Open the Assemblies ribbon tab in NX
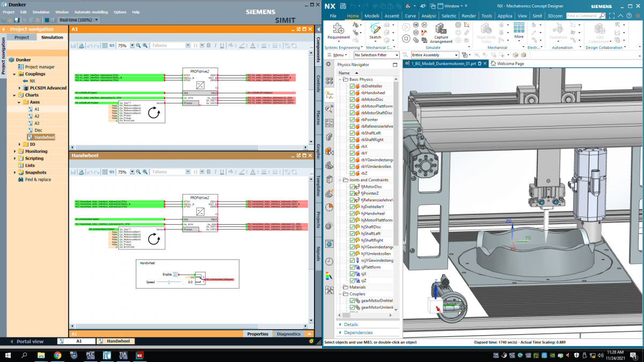The height and width of the screenshot is (362, 644). click(392, 16)
